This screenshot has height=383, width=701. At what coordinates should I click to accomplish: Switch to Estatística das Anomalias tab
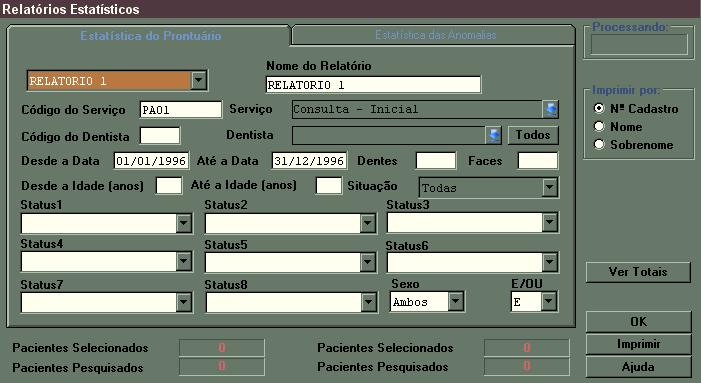[435, 35]
